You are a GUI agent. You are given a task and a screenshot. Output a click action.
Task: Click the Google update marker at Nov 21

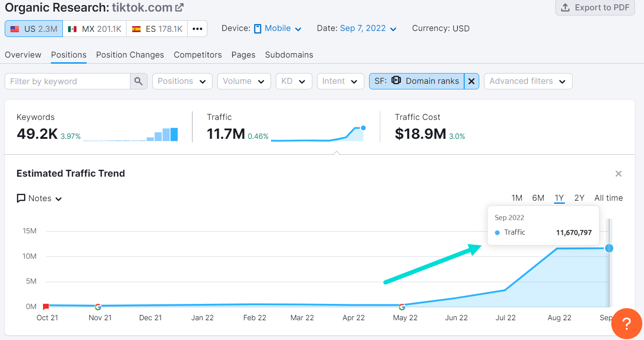pos(98,307)
